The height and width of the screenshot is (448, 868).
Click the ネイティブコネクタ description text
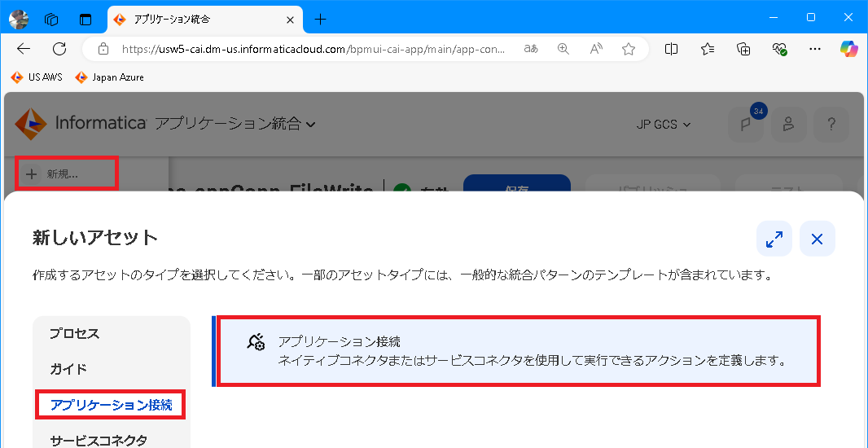point(532,361)
